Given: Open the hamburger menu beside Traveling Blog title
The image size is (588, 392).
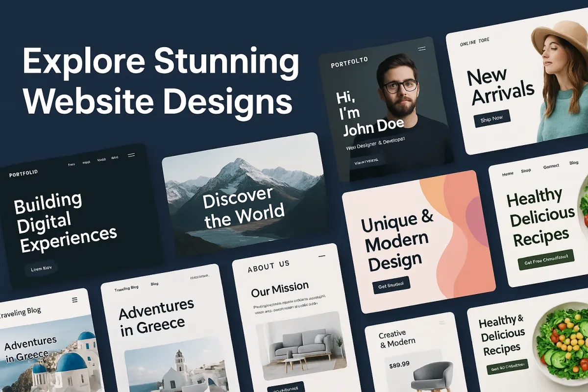Looking at the screenshot, I should [x=74, y=300].
